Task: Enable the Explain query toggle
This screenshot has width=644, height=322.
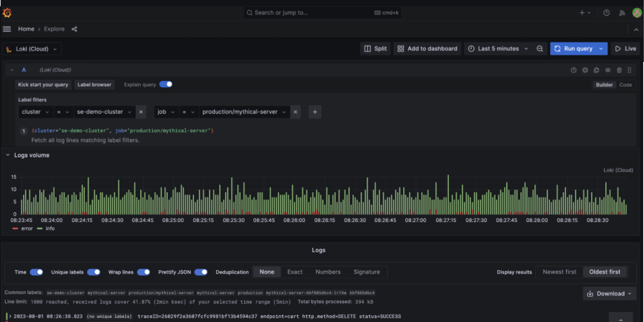Action: (166, 84)
